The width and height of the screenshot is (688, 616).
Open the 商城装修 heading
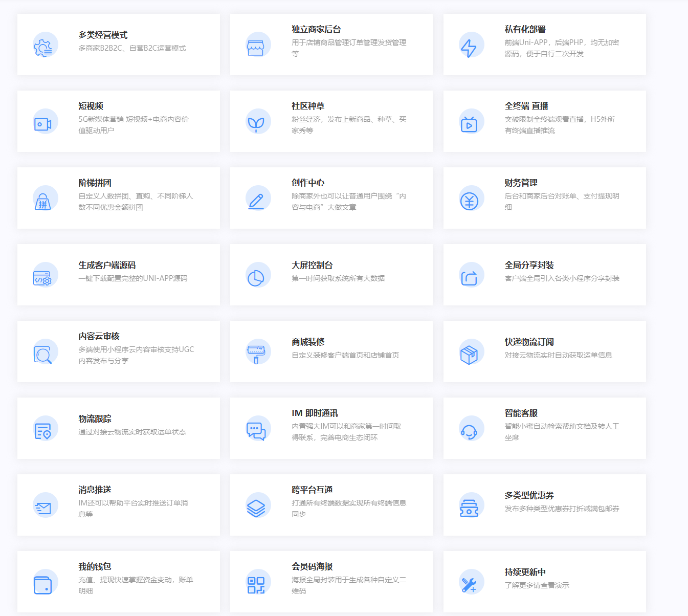point(308,342)
